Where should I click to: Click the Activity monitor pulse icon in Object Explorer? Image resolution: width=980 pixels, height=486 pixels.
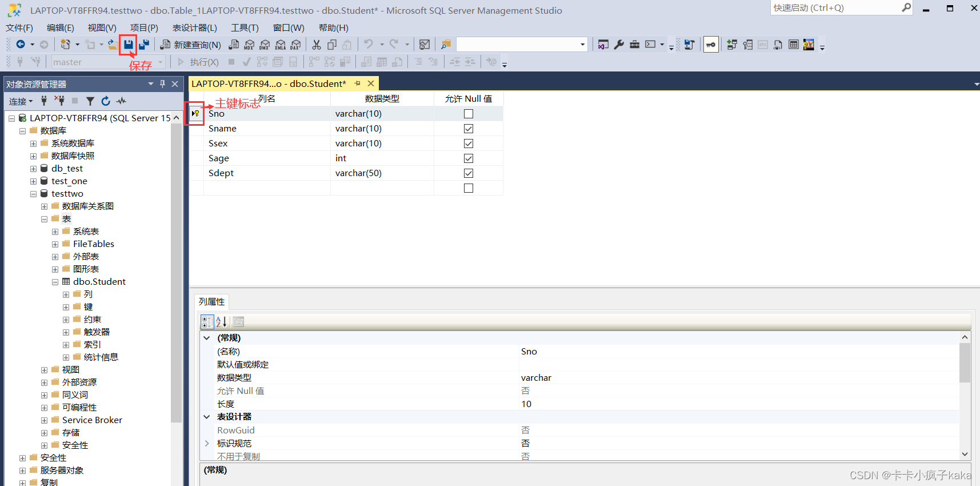coord(121,101)
